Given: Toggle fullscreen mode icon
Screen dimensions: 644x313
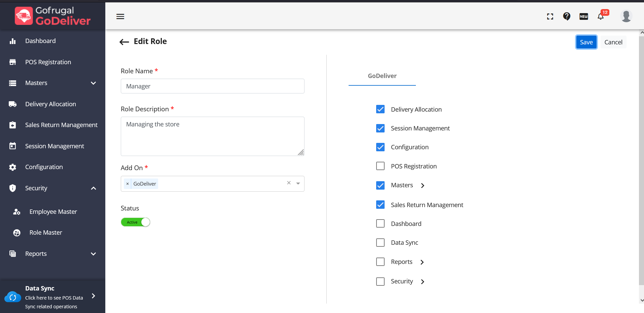Looking at the screenshot, I should pos(550,16).
